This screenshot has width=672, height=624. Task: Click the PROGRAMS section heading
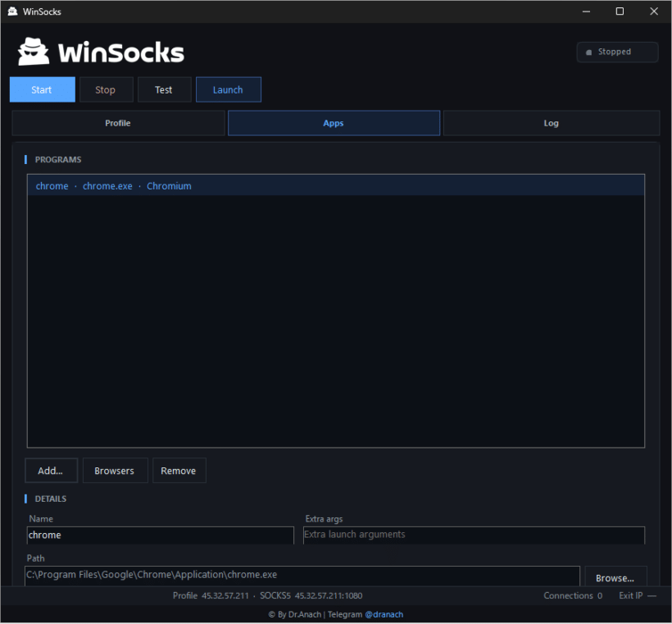(58, 160)
